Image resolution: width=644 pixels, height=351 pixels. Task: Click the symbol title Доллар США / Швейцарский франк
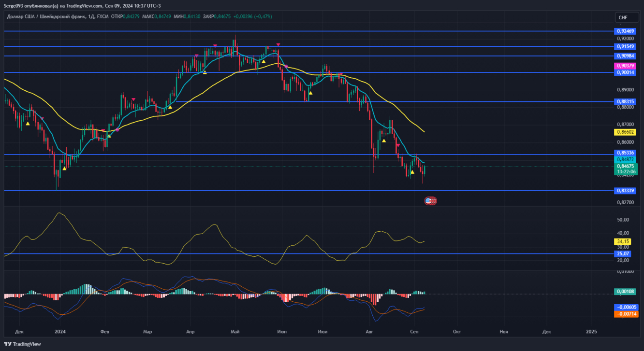[x=46, y=16]
